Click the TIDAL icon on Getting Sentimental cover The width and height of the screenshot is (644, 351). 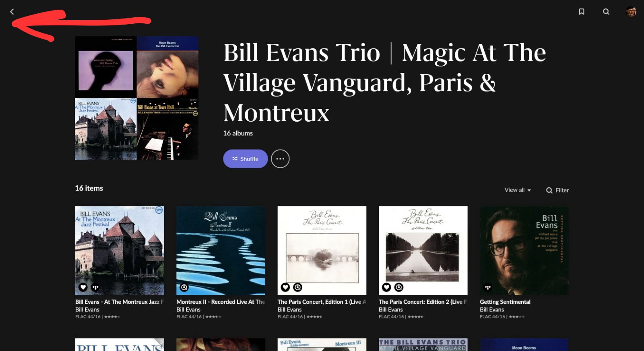tap(488, 287)
